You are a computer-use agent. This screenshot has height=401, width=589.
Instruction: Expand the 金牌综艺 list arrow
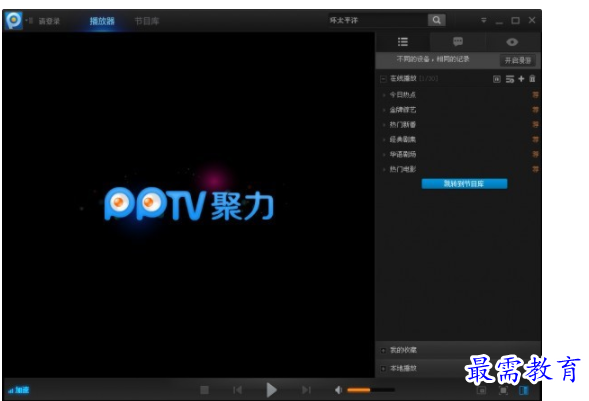coord(384,110)
